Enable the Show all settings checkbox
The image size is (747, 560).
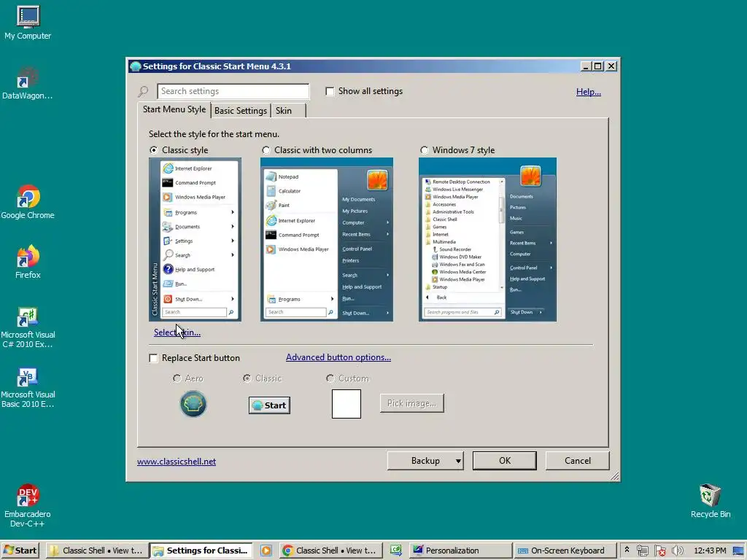tap(330, 91)
